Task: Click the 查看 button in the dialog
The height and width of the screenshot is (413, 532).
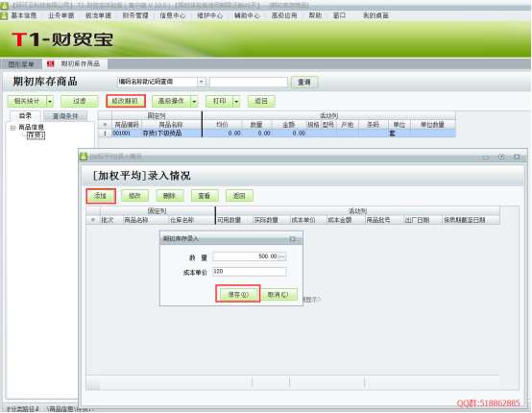Action: 205,196
